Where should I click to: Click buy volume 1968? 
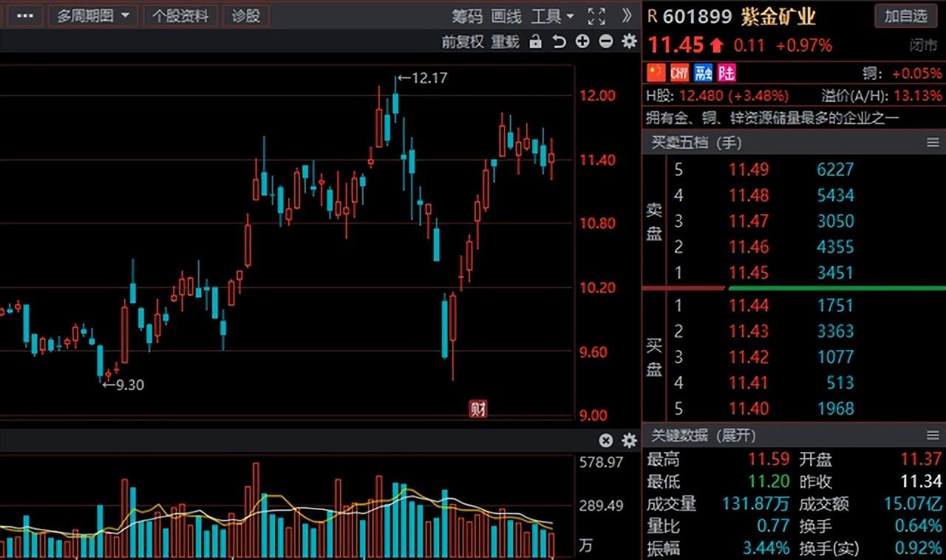[x=835, y=409]
